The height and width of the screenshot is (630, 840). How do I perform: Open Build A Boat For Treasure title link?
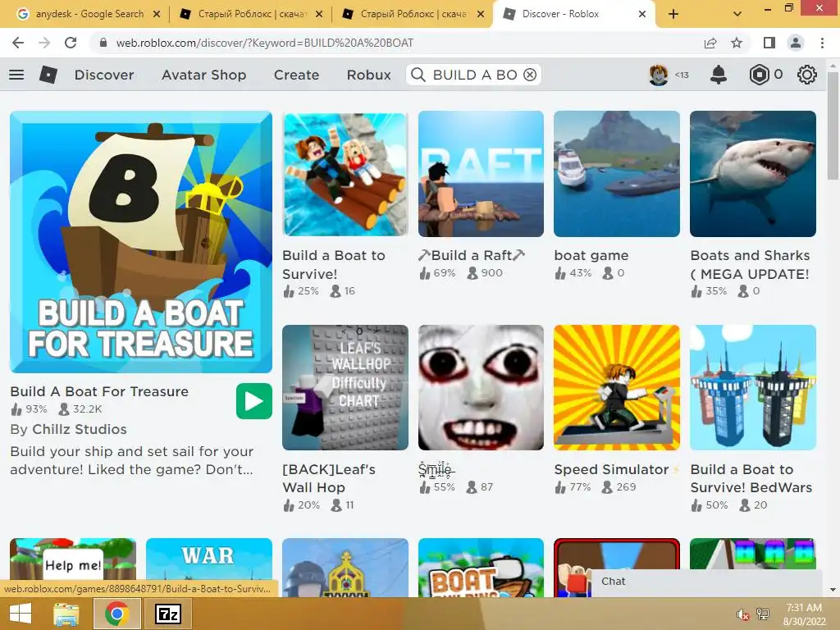(99, 391)
